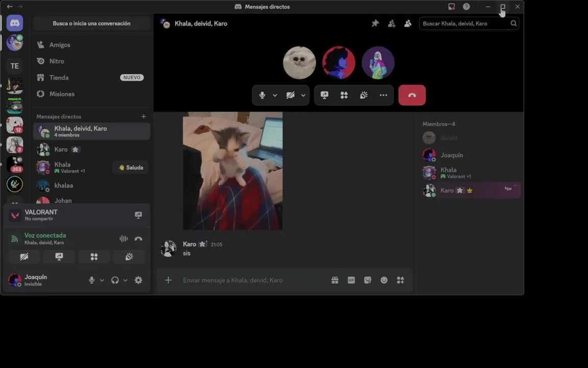Open more call options ellipsis
This screenshot has height=368, width=588.
(x=383, y=95)
